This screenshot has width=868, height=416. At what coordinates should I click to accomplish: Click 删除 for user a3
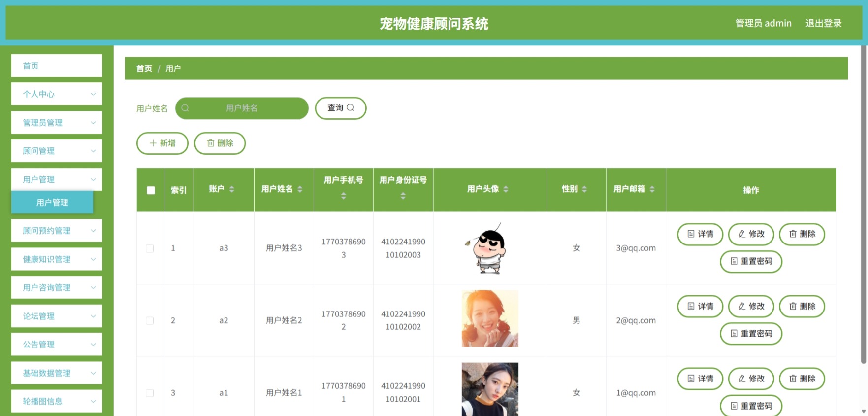tap(802, 234)
